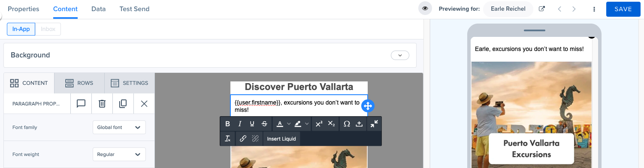
Task: Open the Data tab
Action: pos(99,9)
